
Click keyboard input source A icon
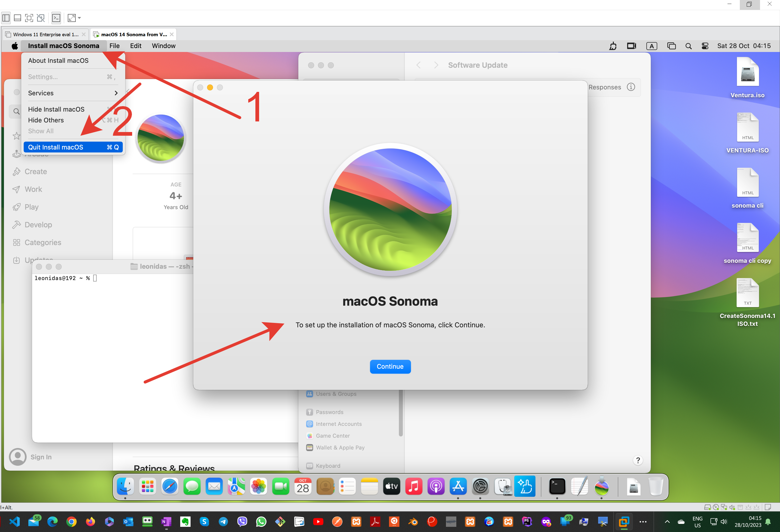pos(652,46)
